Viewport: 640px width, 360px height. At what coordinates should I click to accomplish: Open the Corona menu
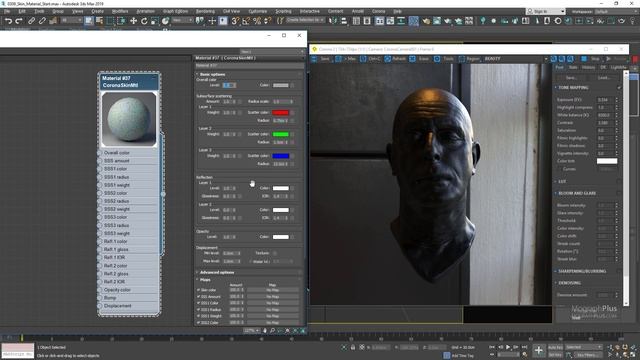tap(378, 11)
